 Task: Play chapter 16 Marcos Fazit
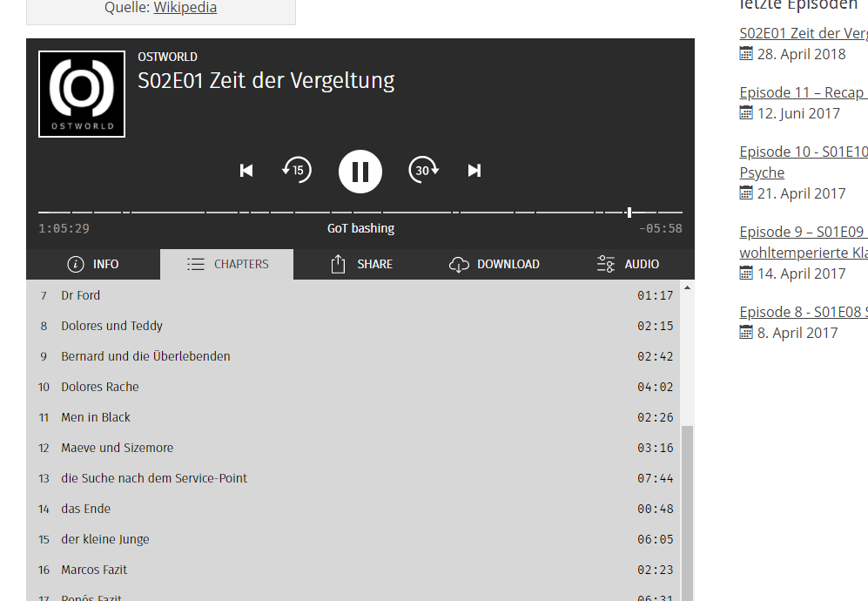point(353,570)
